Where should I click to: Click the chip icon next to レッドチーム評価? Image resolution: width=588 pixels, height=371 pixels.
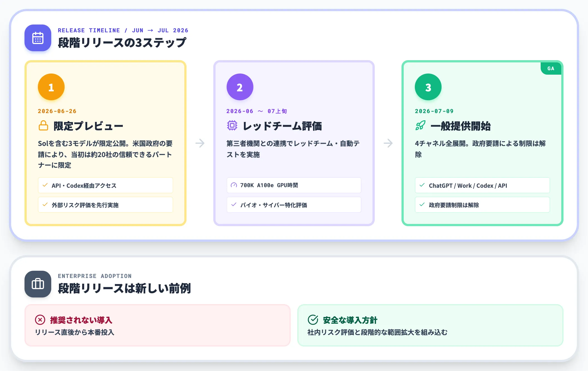point(232,126)
